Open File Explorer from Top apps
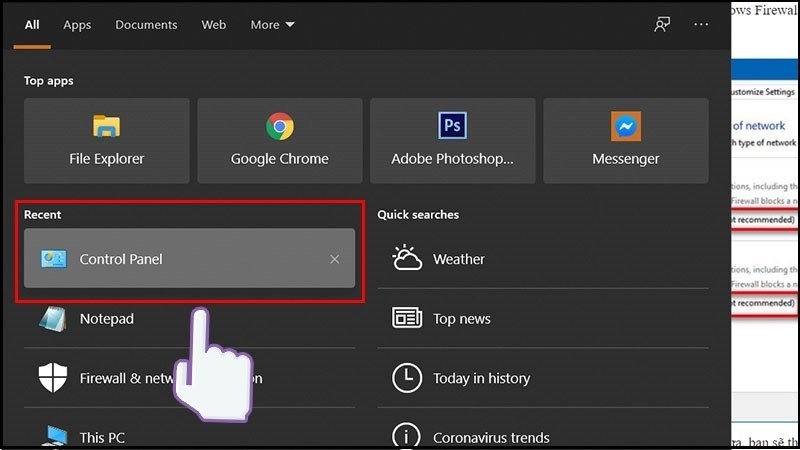 pos(106,140)
